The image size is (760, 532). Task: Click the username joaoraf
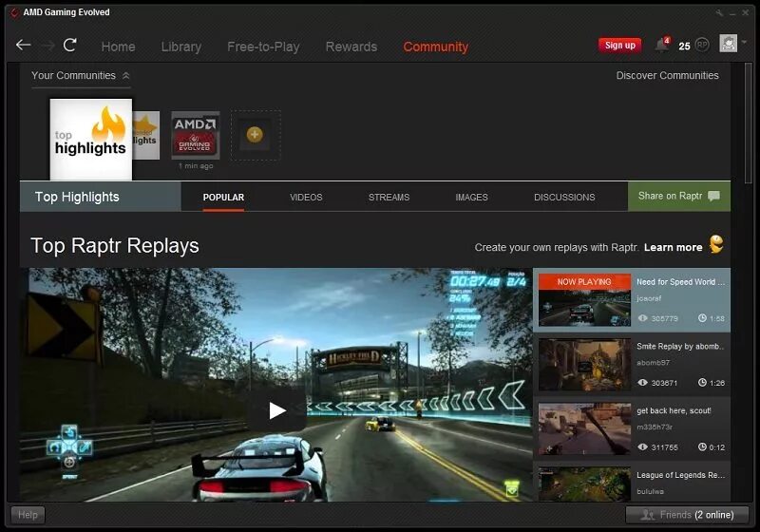tap(649, 298)
